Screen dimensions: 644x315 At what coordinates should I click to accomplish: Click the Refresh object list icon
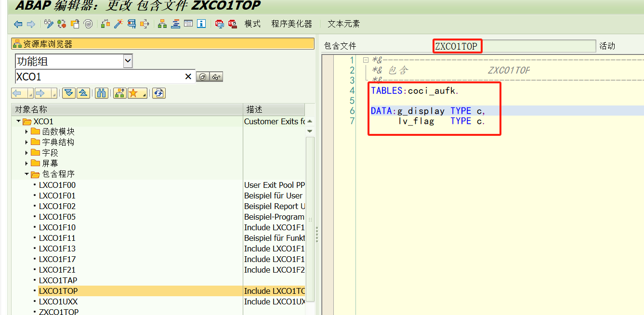click(159, 93)
